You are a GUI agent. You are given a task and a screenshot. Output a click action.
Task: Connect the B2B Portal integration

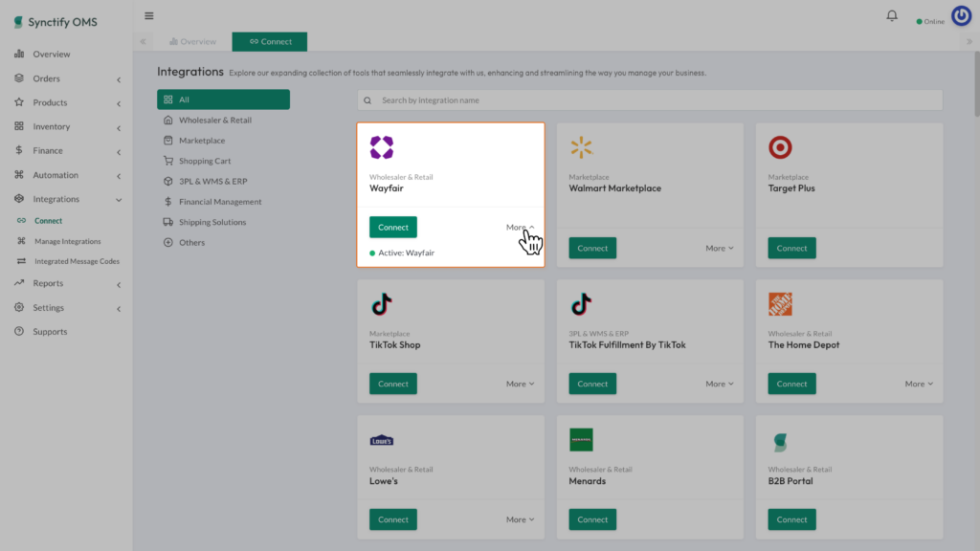(791, 519)
